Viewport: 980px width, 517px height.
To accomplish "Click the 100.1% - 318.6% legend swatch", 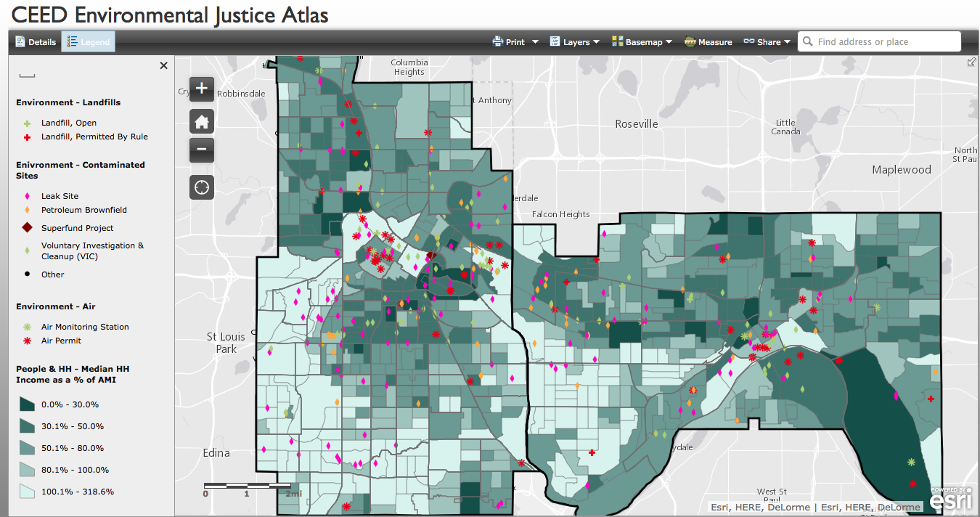I will (27, 492).
